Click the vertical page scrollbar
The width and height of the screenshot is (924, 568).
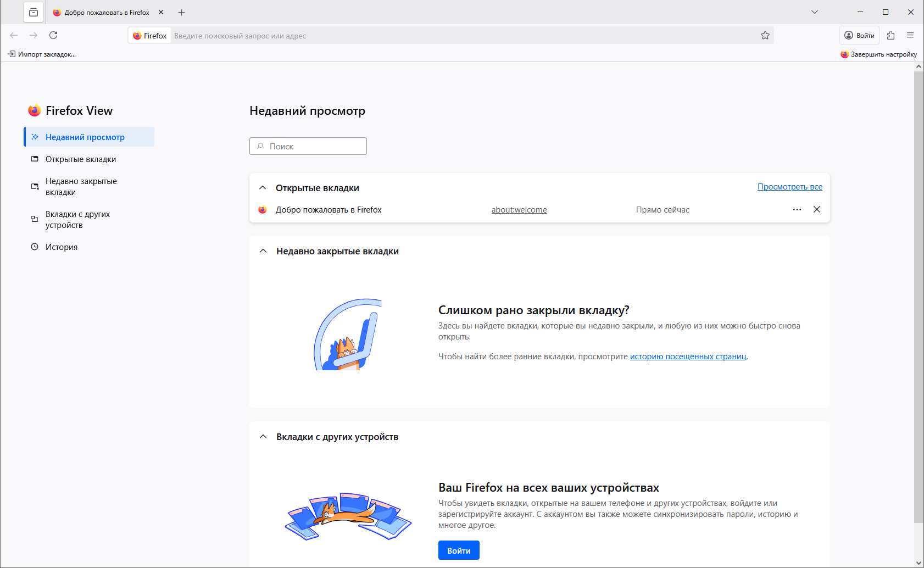pyautogui.click(x=919, y=297)
